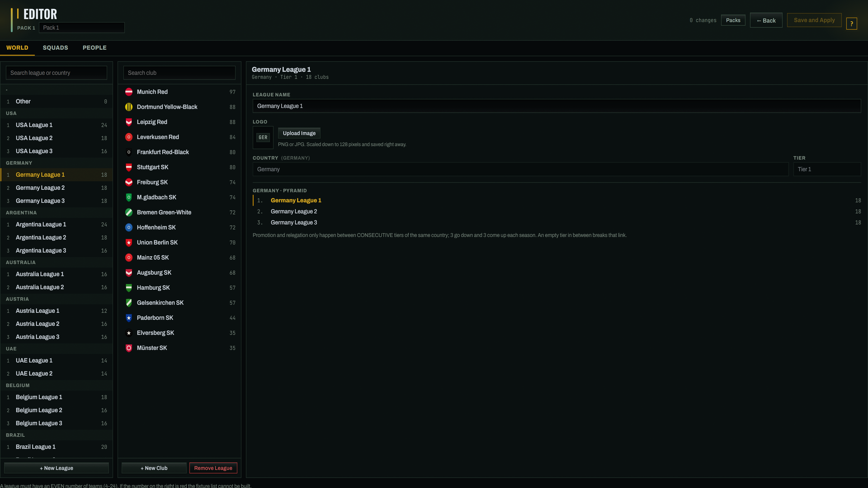The image size is (868, 488).
Task: Add a league with New League button
Action: tap(57, 468)
